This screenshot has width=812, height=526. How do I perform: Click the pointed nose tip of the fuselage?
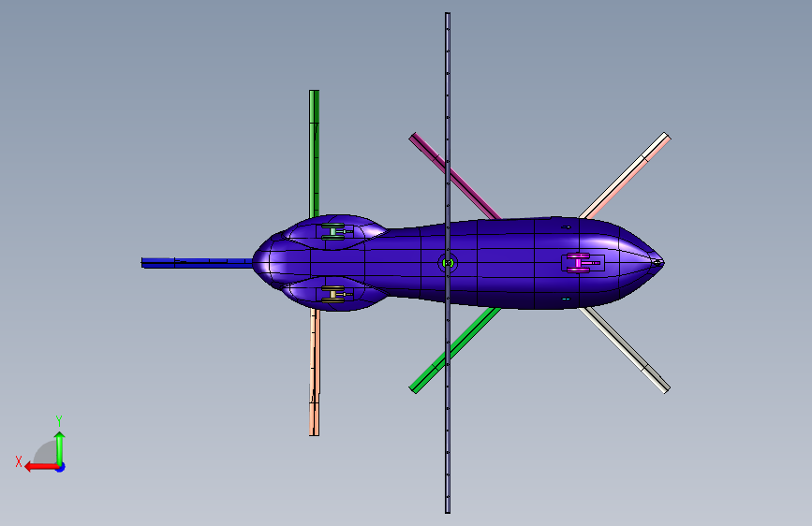658,263
